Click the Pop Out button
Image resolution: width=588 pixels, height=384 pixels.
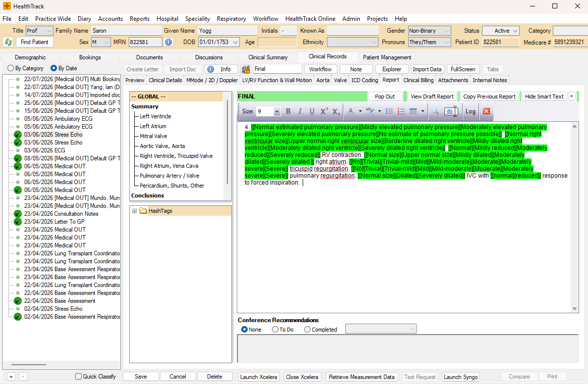click(x=385, y=96)
